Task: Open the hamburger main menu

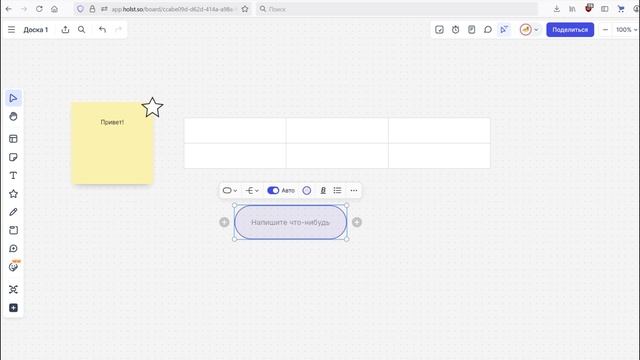Action: point(11,29)
